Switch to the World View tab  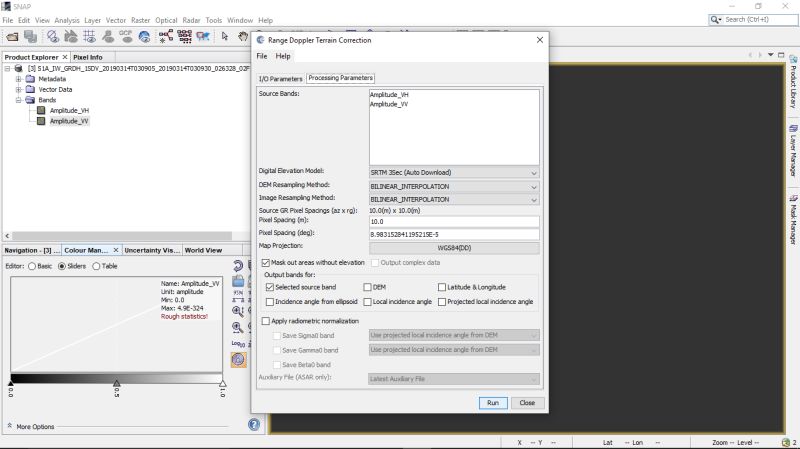click(x=203, y=251)
